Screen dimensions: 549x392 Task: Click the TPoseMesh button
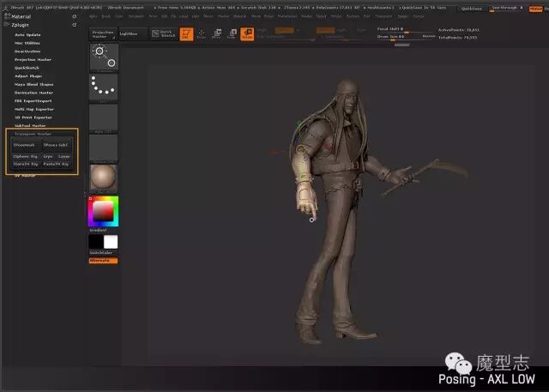coord(26,145)
